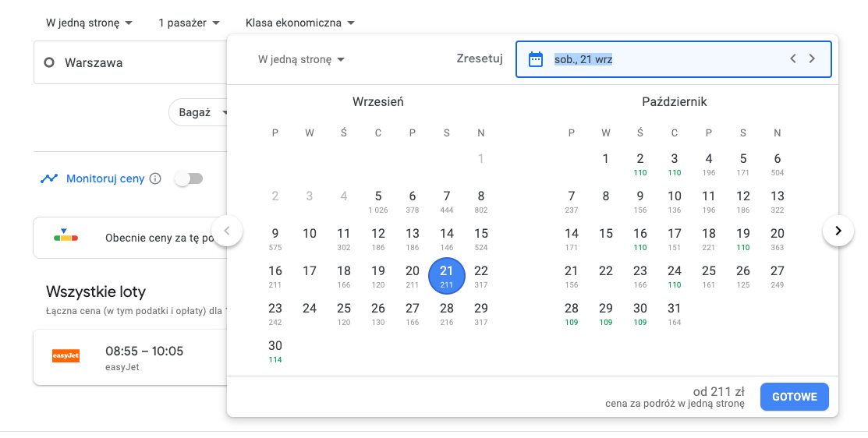Go to previous day arrow in date field
Screen dimensions: 868x438
pos(792,58)
